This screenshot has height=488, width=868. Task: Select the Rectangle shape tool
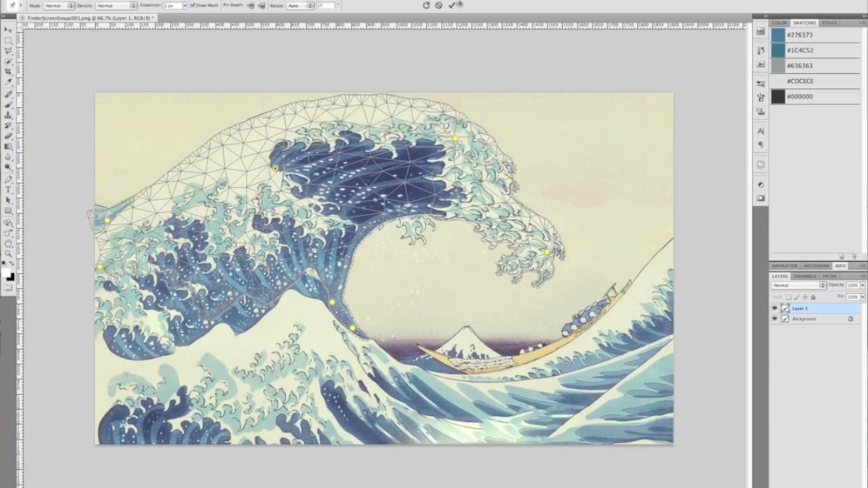pyautogui.click(x=8, y=210)
